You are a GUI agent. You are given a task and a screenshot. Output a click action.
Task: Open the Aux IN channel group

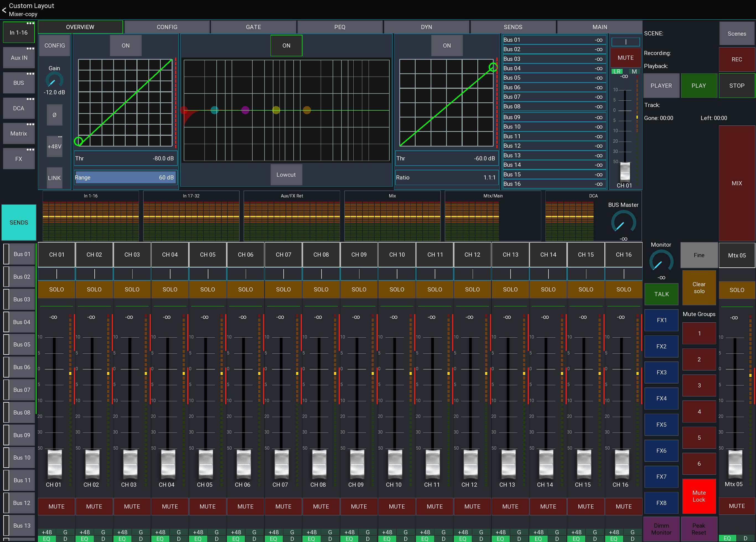(x=19, y=57)
